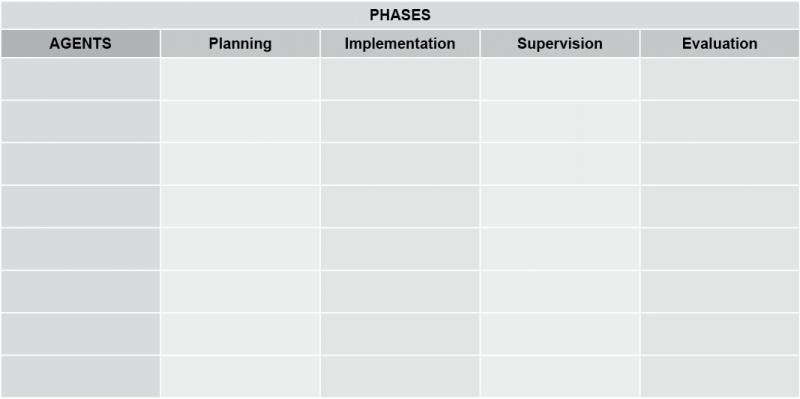Click the second row cell under AGENTS
Viewport: 800px width, 399px height.
pos(81,121)
